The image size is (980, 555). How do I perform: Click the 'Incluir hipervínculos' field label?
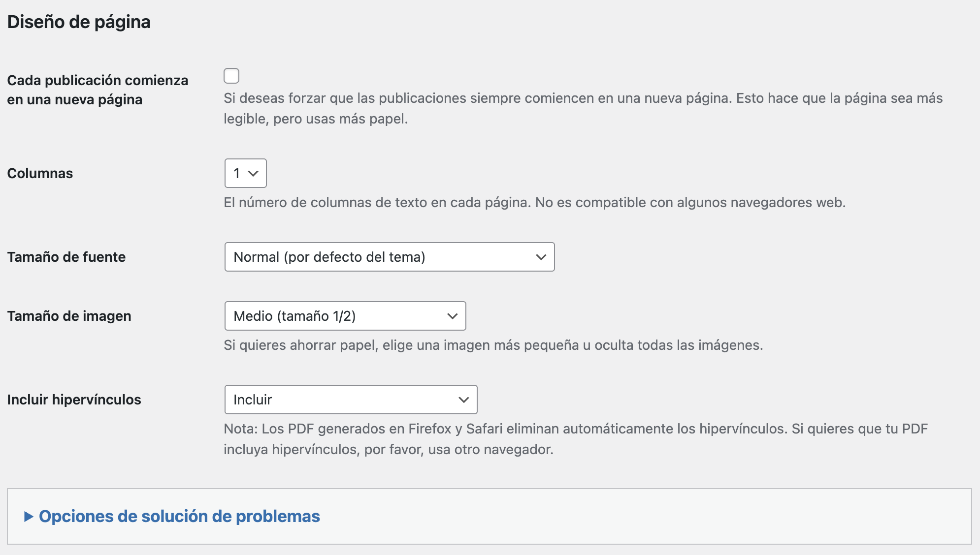point(74,400)
